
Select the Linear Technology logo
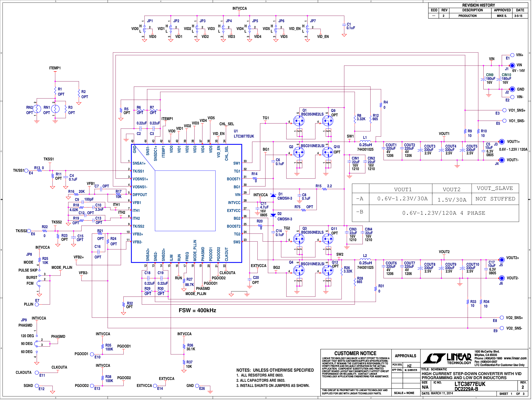(447, 359)
